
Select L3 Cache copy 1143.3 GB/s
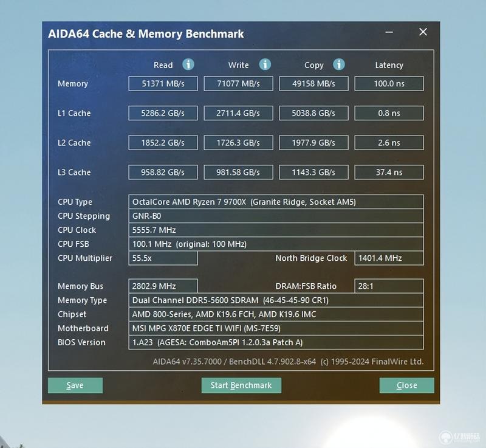tap(313, 173)
